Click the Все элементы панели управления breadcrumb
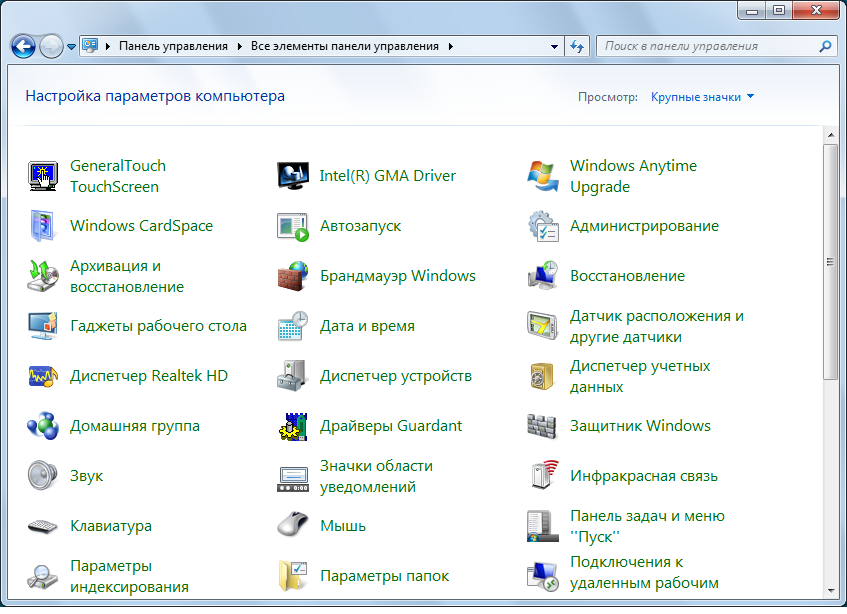This screenshot has height=614, width=847. point(345,46)
